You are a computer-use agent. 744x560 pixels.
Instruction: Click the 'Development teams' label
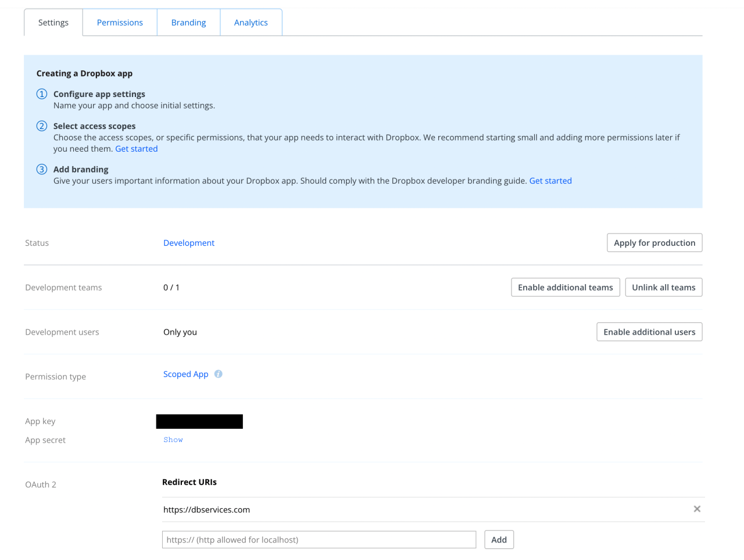click(63, 288)
